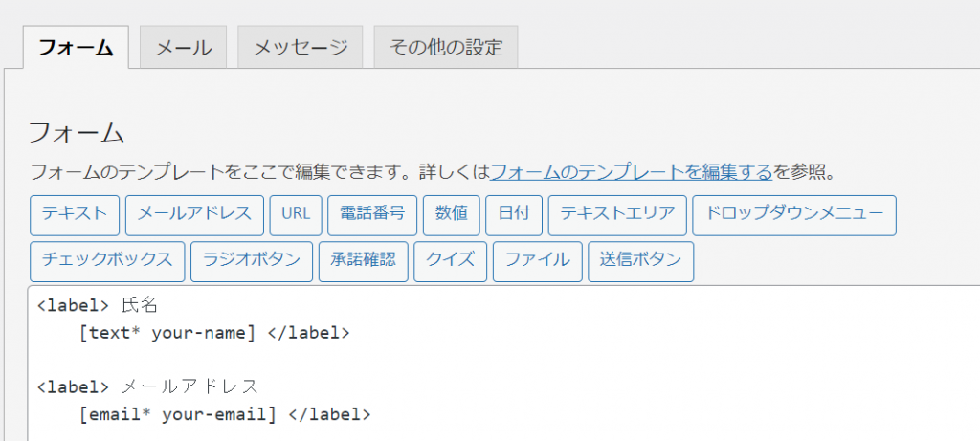The height and width of the screenshot is (441, 980).
Task: Open the メッセージ tab
Action: pos(300,48)
